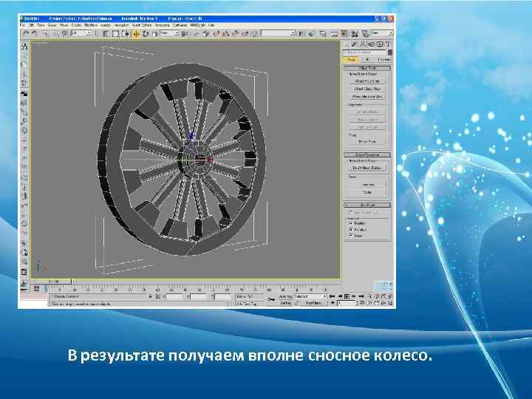Switch to Utilities command panel tab icon
The image size is (532, 399).
[388, 44]
